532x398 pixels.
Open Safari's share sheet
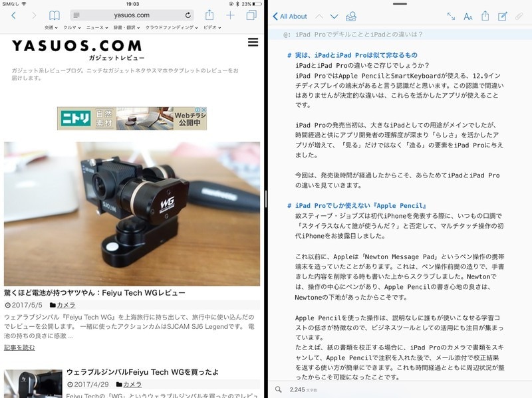(x=209, y=14)
